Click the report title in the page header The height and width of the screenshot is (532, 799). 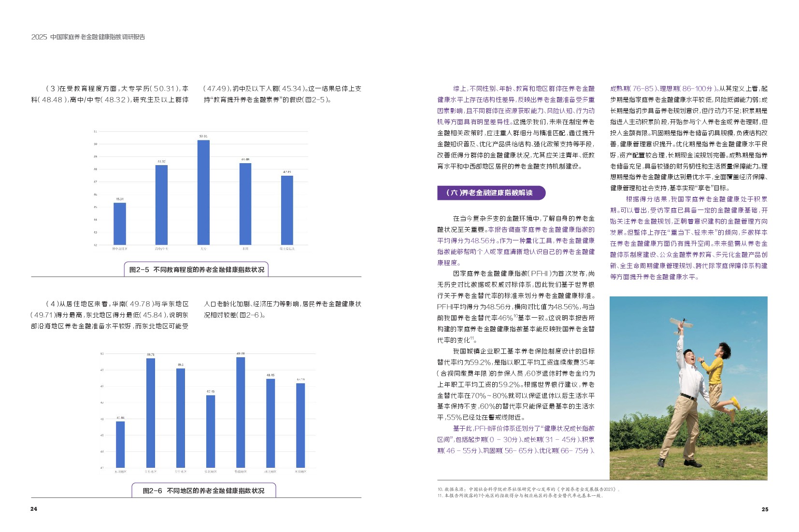(88, 37)
